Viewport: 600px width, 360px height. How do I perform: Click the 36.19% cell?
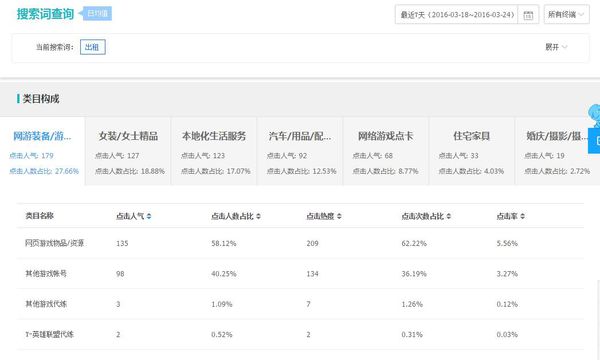[414, 274]
